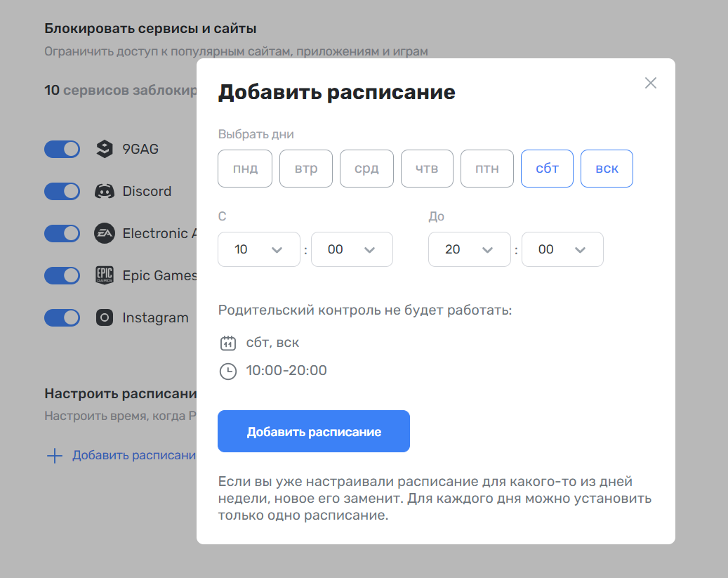Screen dimensions: 728x578
Task: Click the 9GAG service icon
Action: pyautogui.click(x=105, y=149)
